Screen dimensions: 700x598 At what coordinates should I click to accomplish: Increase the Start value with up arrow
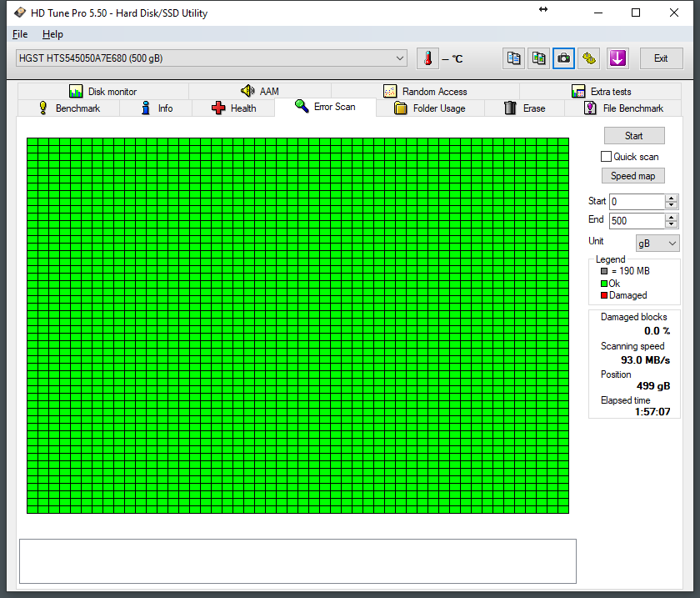click(x=672, y=198)
